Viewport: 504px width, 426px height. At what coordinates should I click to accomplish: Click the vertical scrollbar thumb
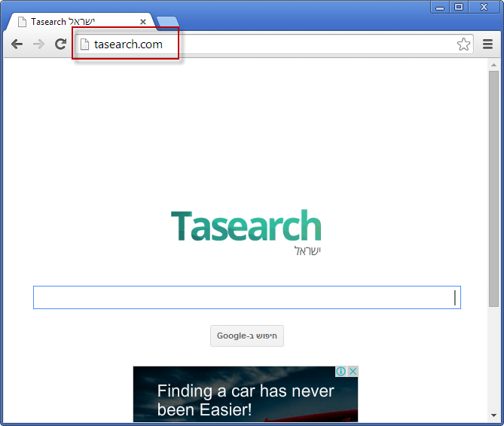493,188
